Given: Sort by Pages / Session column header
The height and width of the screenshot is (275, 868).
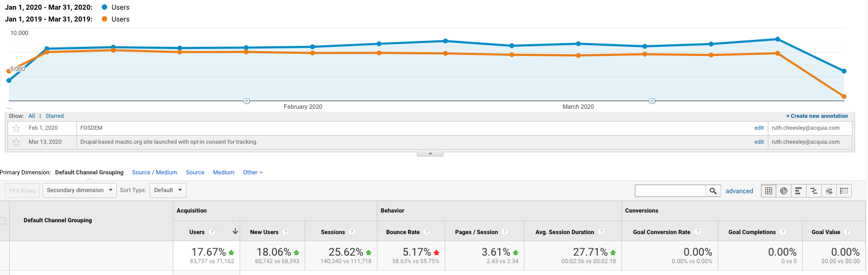Looking at the screenshot, I should pos(477,232).
